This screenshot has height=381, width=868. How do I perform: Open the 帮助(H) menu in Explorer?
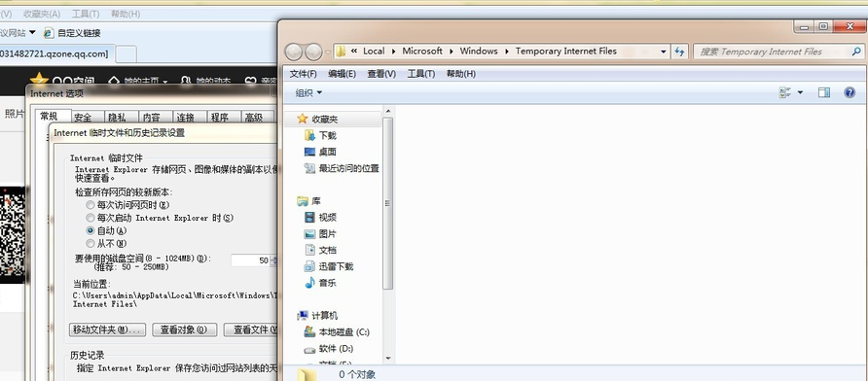(x=460, y=74)
